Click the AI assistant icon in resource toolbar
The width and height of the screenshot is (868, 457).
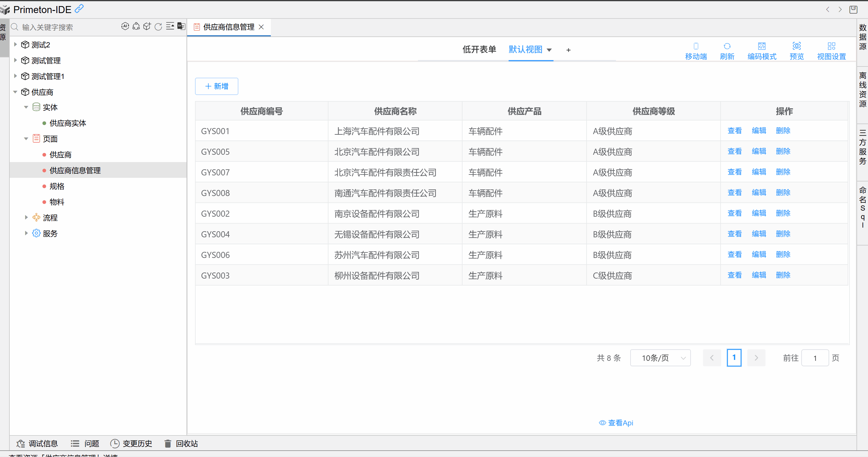click(125, 26)
